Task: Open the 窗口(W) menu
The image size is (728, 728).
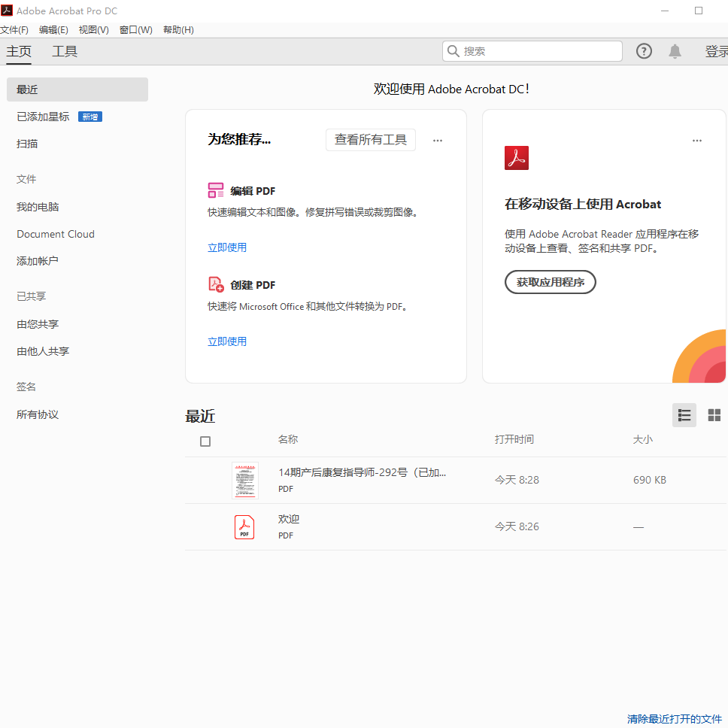Action: click(135, 30)
